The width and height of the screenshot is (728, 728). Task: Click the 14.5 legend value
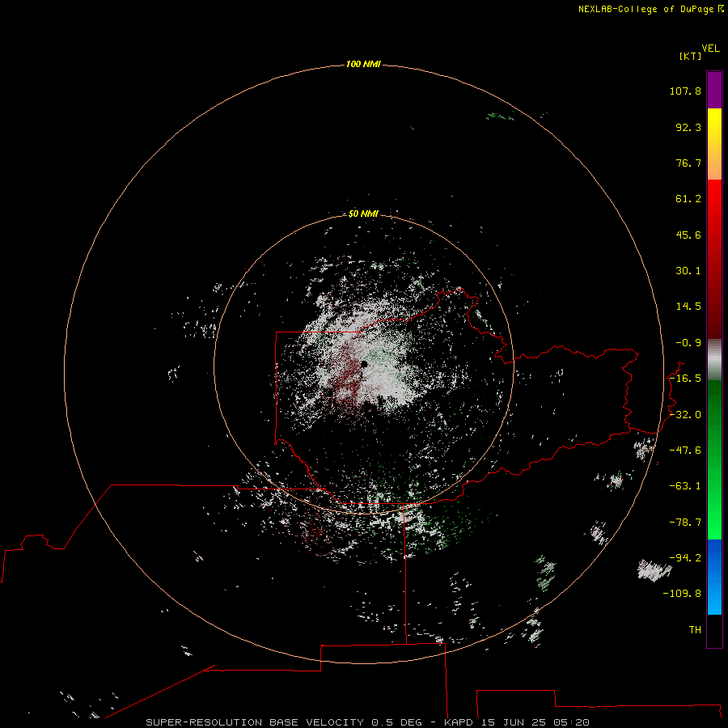(688, 307)
